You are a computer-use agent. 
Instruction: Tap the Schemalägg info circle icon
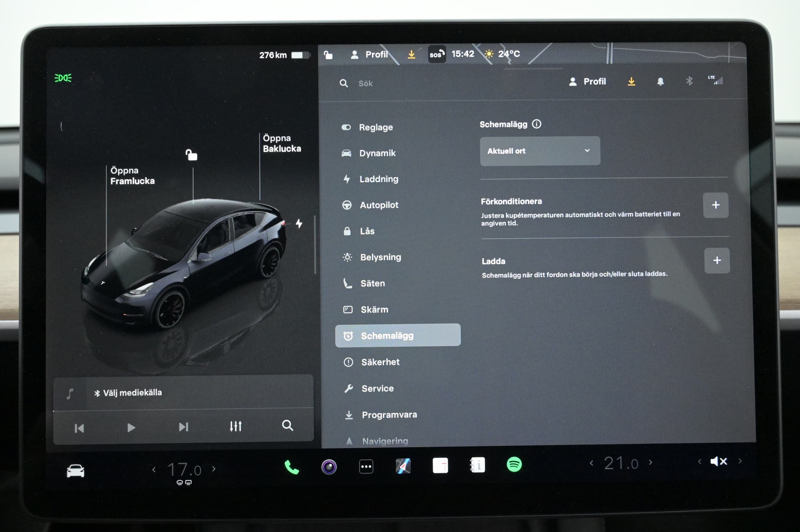click(536, 124)
